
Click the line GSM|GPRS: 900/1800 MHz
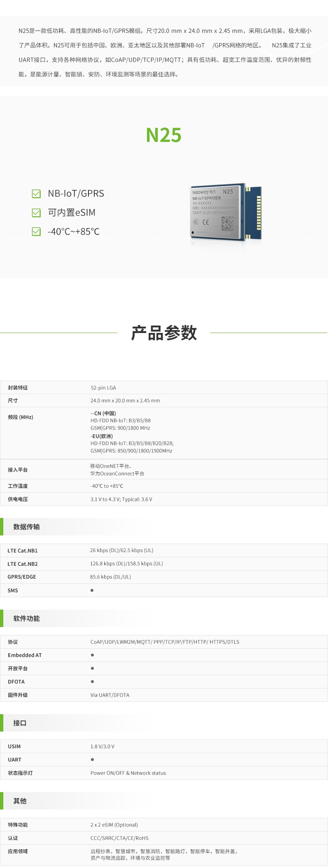pyautogui.click(x=120, y=428)
